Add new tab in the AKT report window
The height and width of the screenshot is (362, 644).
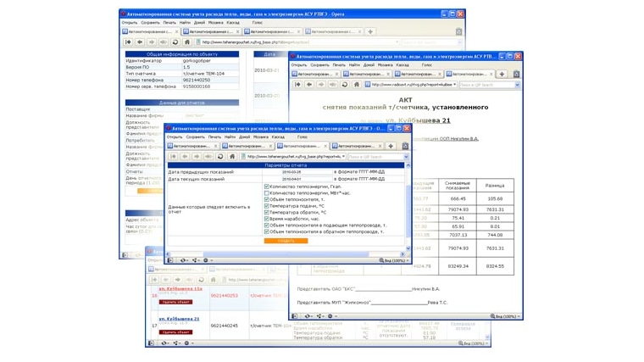[502, 74]
